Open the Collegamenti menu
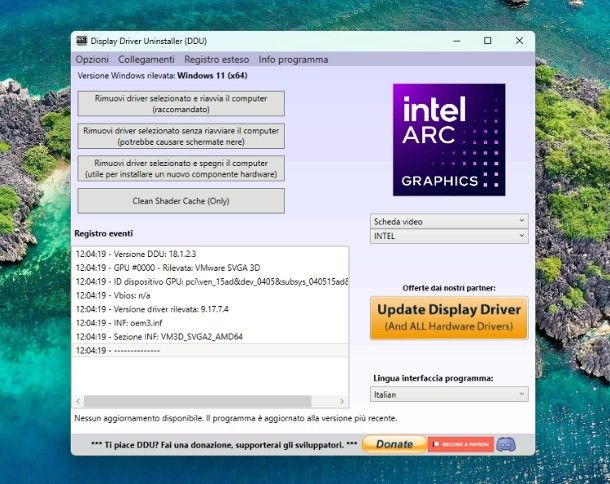The height and width of the screenshot is (484, 610). (x=145, y=60)
